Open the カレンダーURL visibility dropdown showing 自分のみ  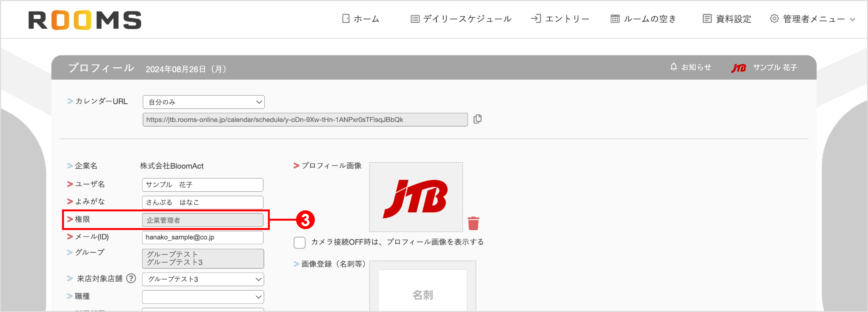204,102
